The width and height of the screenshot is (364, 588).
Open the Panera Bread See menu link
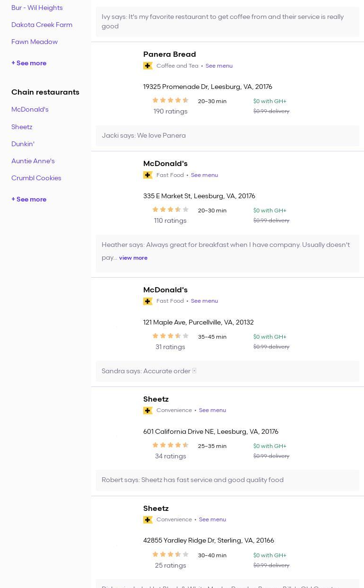(219, 66)
